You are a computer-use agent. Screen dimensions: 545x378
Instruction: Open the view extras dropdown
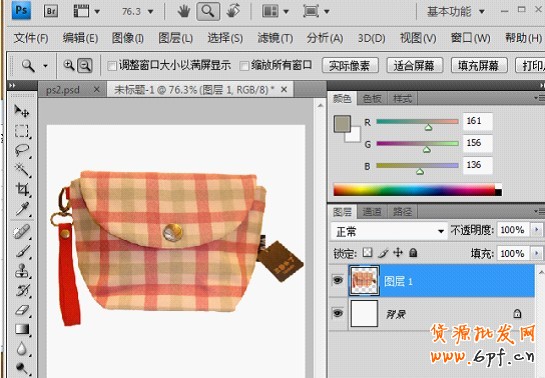(x=87, y=11)
